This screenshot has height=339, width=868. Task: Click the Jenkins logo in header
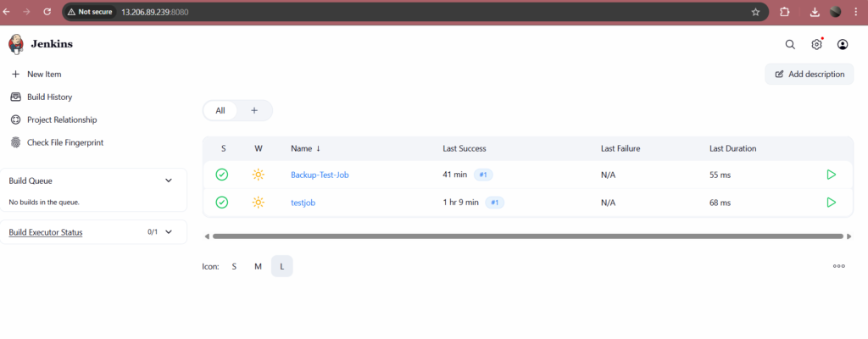click(x=16, y=44)
